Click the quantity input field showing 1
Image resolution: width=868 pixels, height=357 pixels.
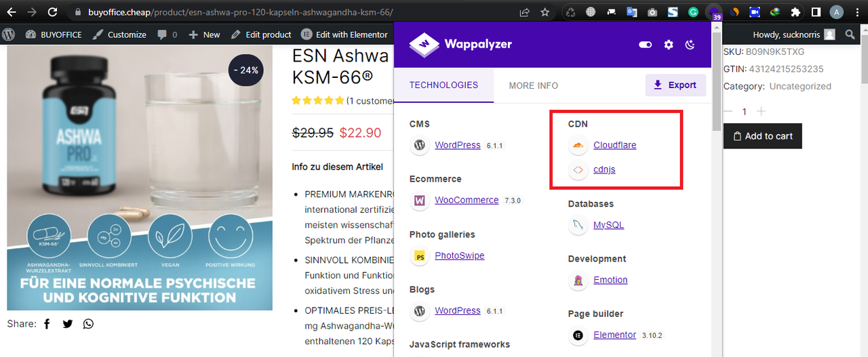745,111
